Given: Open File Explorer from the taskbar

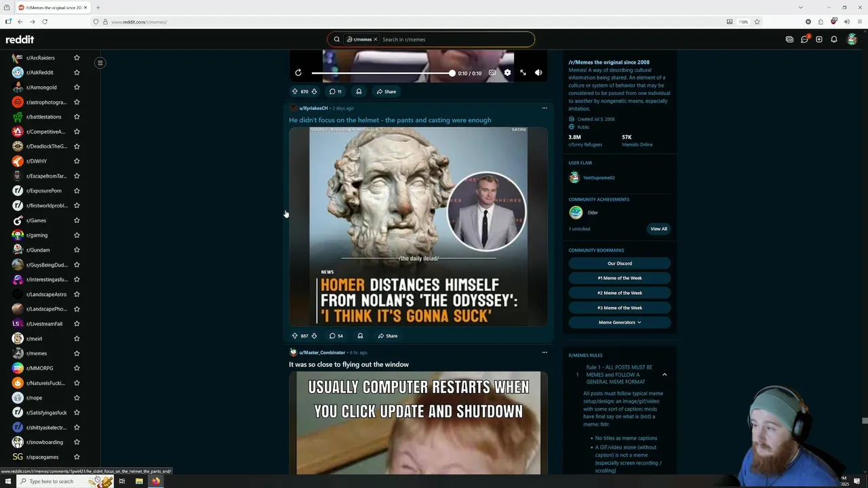Looking at the screenshot, I should pos(139,481).
